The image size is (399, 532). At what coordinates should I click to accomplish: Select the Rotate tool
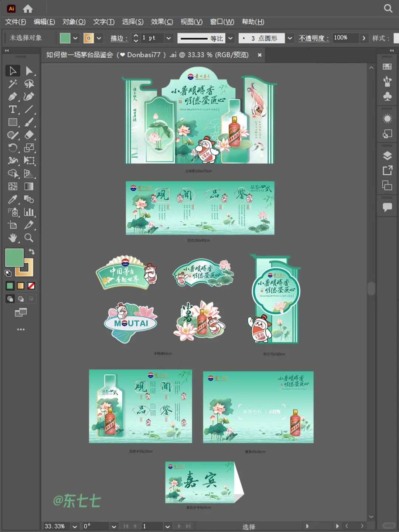(x=13, y=148)
